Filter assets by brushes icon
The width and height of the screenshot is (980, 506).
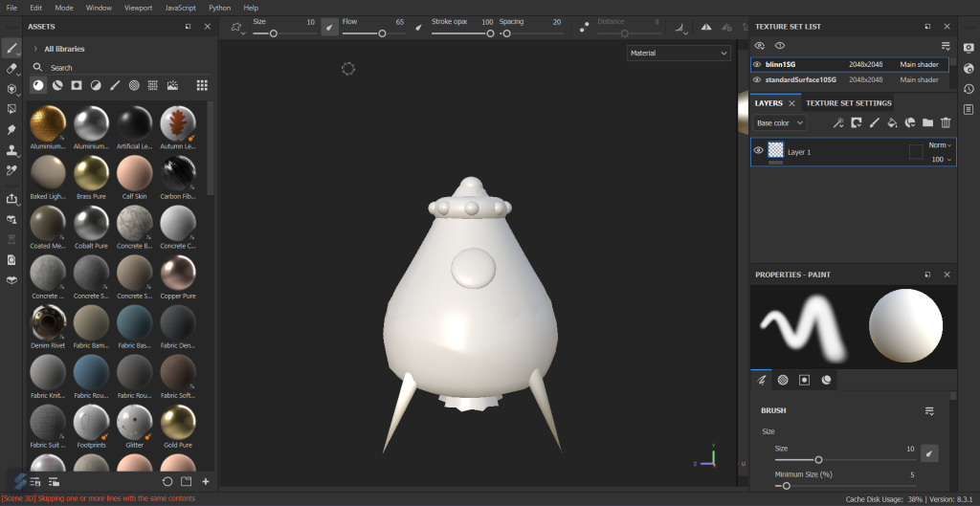(115, 85)
